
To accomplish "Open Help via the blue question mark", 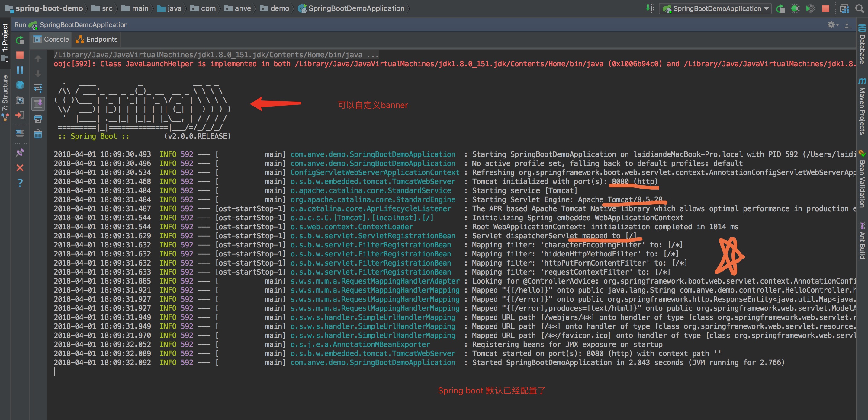I will [x=20, y=183].
